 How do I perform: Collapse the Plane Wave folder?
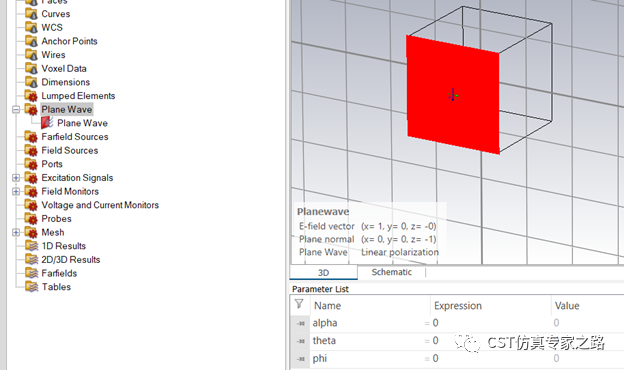[16, 109]
